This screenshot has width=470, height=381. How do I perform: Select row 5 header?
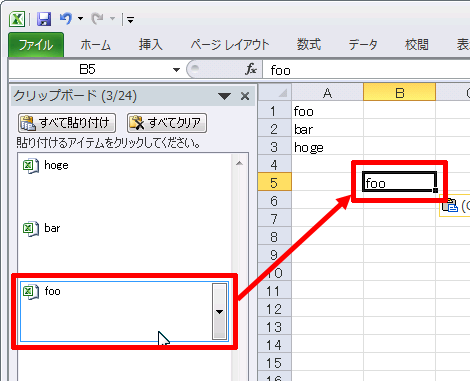[x=275, y=183]
